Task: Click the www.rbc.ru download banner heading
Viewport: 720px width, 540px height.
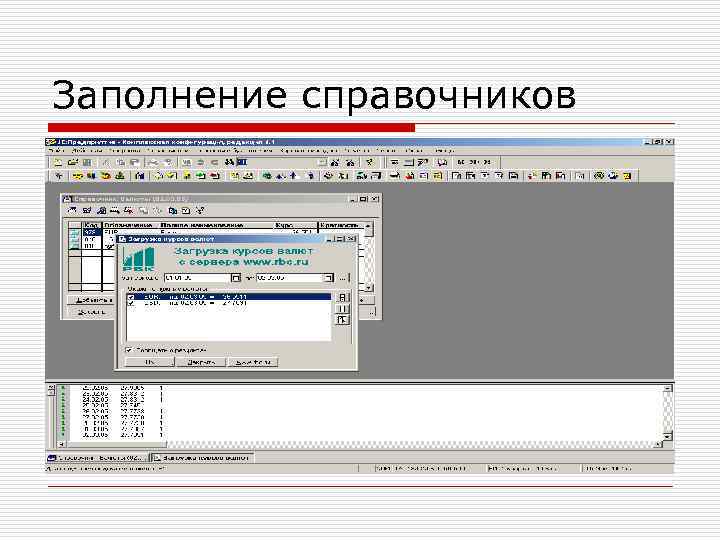Action: (x=243, y=256)
